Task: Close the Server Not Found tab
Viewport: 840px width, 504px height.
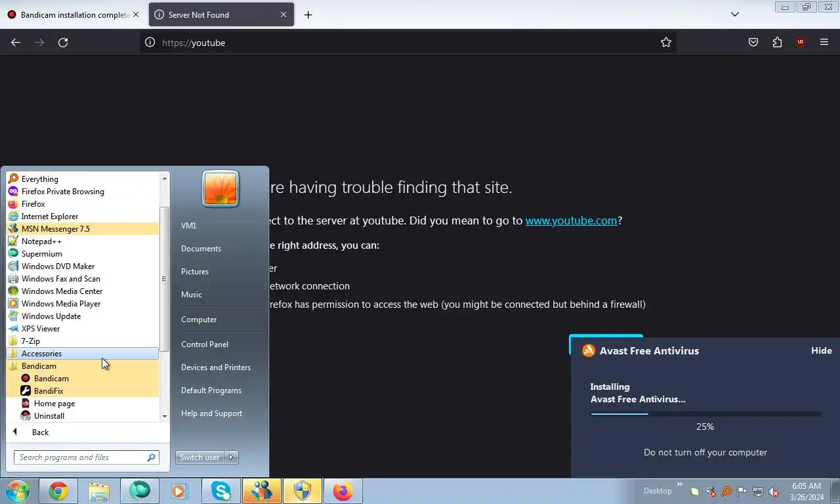Action: click(x=283, y=14)
